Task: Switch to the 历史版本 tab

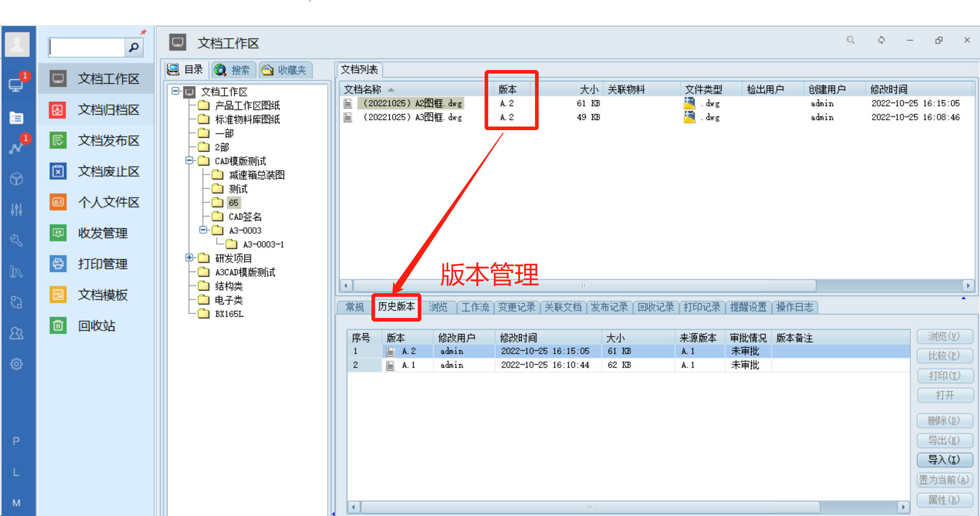Action: click(396, 307)
